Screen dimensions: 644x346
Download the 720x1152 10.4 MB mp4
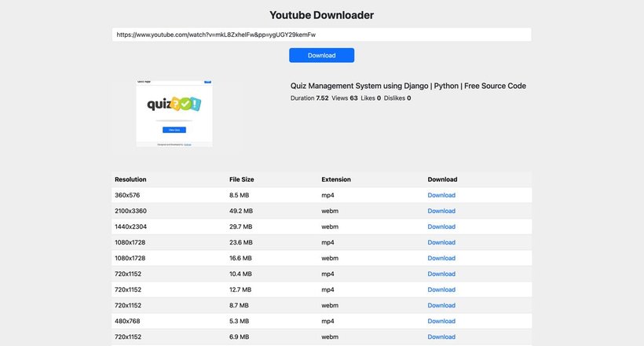(441, 274)
